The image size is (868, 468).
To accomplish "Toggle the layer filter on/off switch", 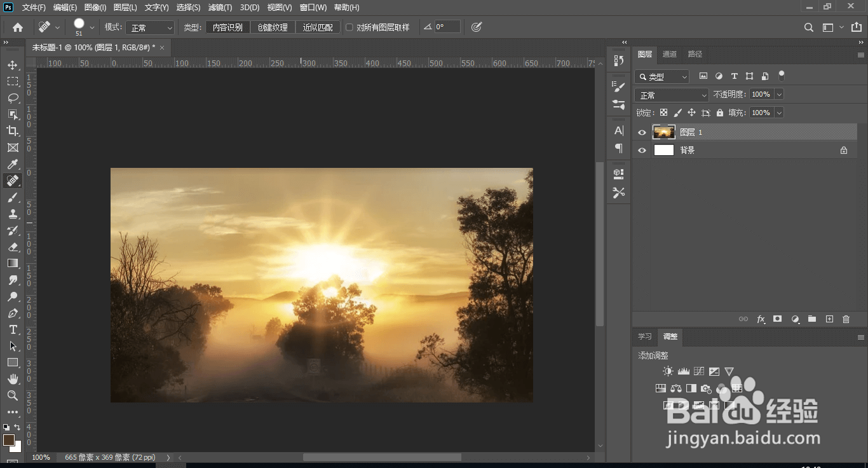I will coord(782,76).
